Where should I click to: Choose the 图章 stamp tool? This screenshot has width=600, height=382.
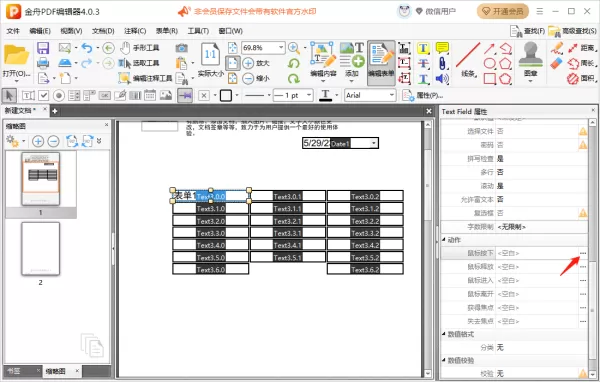530,61
